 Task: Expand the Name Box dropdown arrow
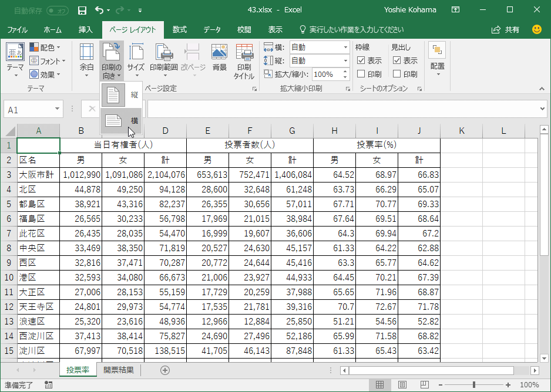(57, 109)
